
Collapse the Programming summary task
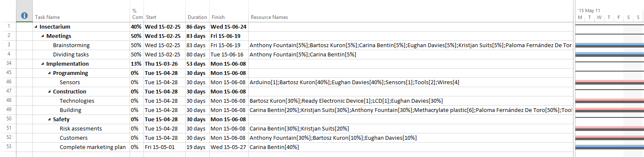point(49,73)
